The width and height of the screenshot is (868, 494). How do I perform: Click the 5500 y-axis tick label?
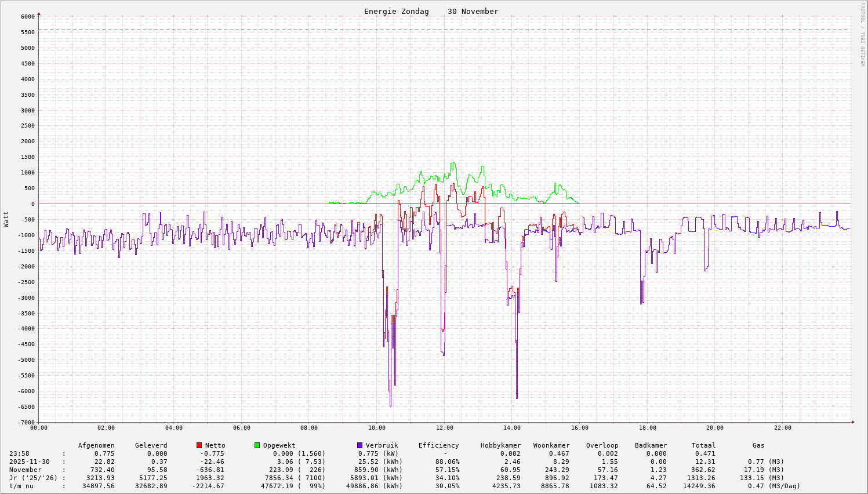[x=27, y=32]
